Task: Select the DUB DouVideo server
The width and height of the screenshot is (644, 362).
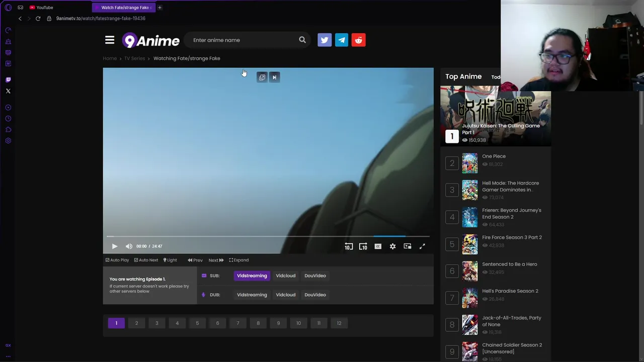Action: click(x=315, y=295)
